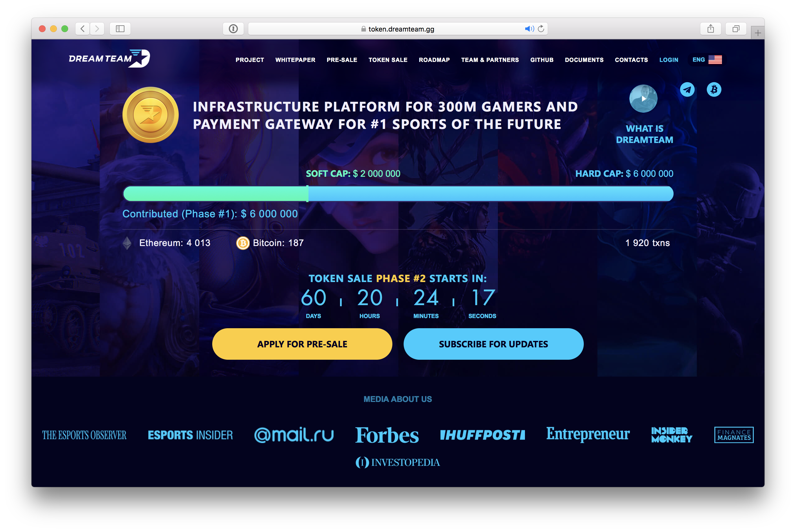
Task: Open the HuffPost media logo
Action: pos(482,435)
